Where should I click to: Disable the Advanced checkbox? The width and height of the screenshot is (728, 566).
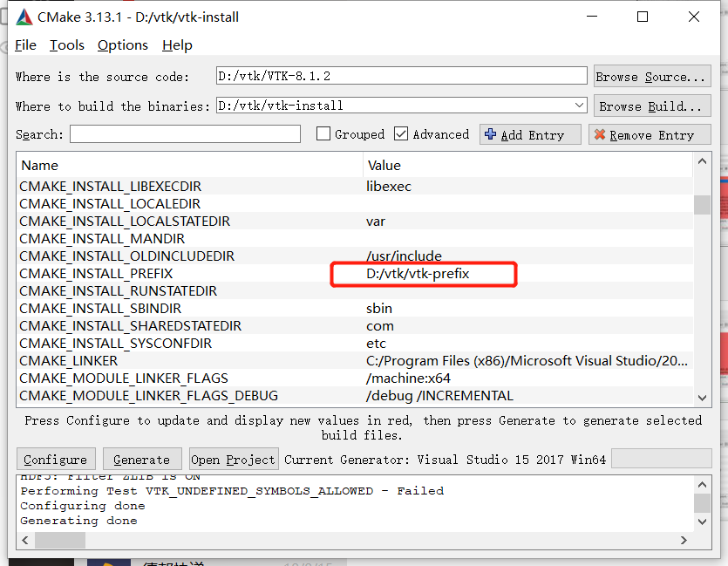402,134
